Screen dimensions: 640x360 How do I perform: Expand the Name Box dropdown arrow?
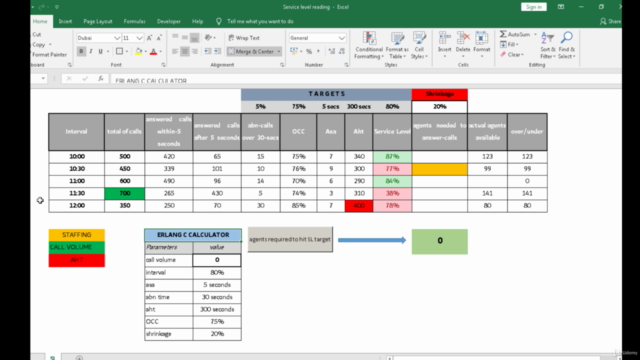pyautogui.click(x=43, y=78)
